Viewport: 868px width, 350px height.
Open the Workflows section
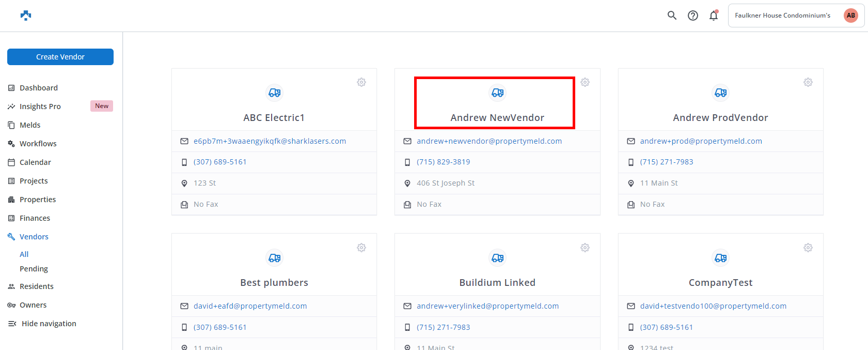pyautogui.click(x=38, y=144)
